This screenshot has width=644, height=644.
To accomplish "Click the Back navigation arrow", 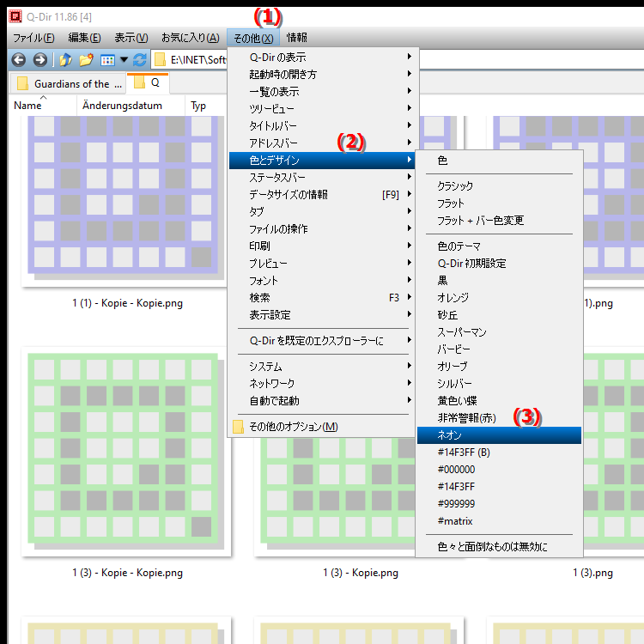I will coord(19,60).
